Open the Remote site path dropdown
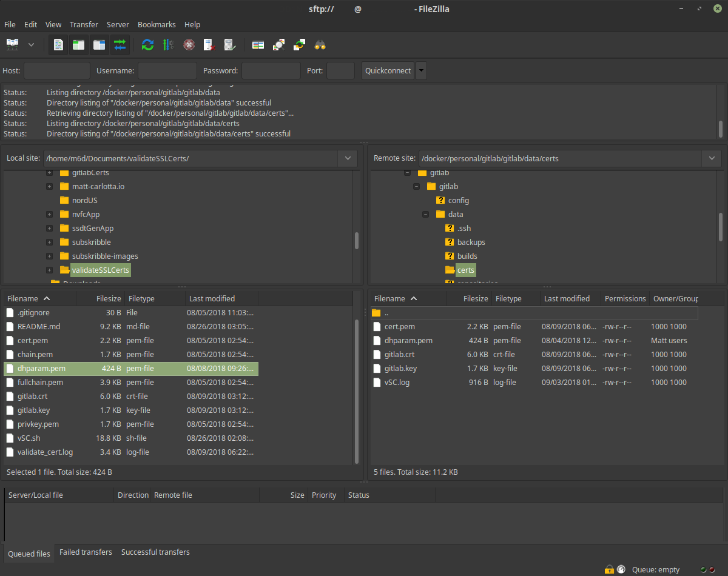Image resolution: width=728 pixels, height=576 pixels. (712, 158)
